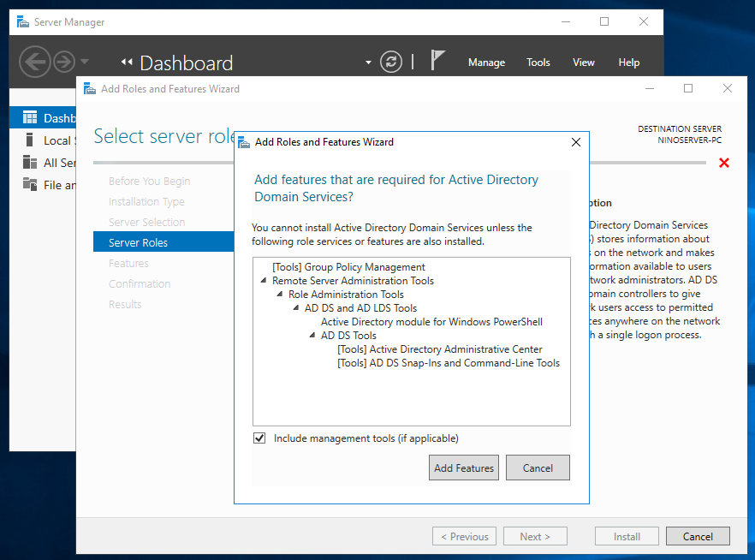The height and width of the screenshot is (560, 755).
Task: Click the Add Features button
Action: click(464, 468)
